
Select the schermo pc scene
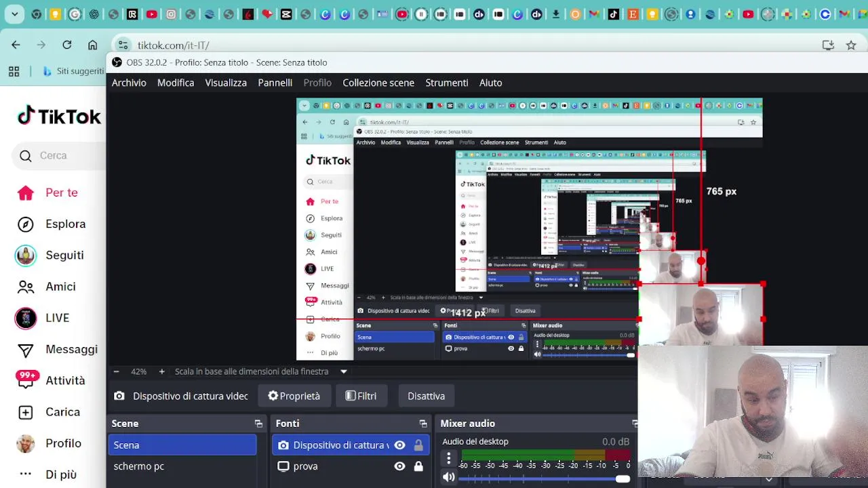click(182, 466)
